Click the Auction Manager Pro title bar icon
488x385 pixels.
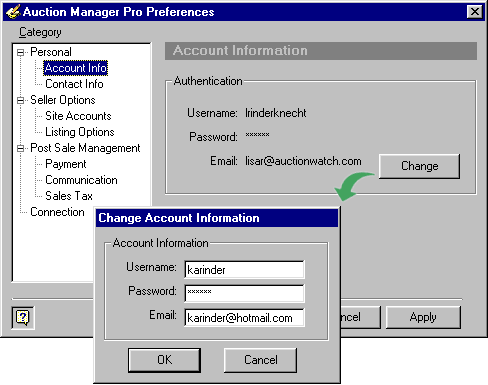(x=13, y=12)
